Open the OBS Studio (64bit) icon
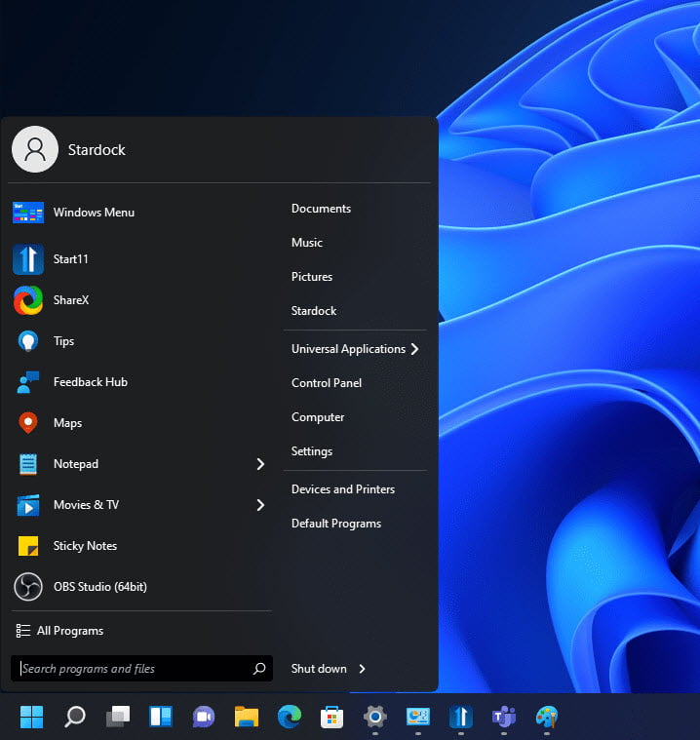Screen dimensions: 700x740 [28, 587]
